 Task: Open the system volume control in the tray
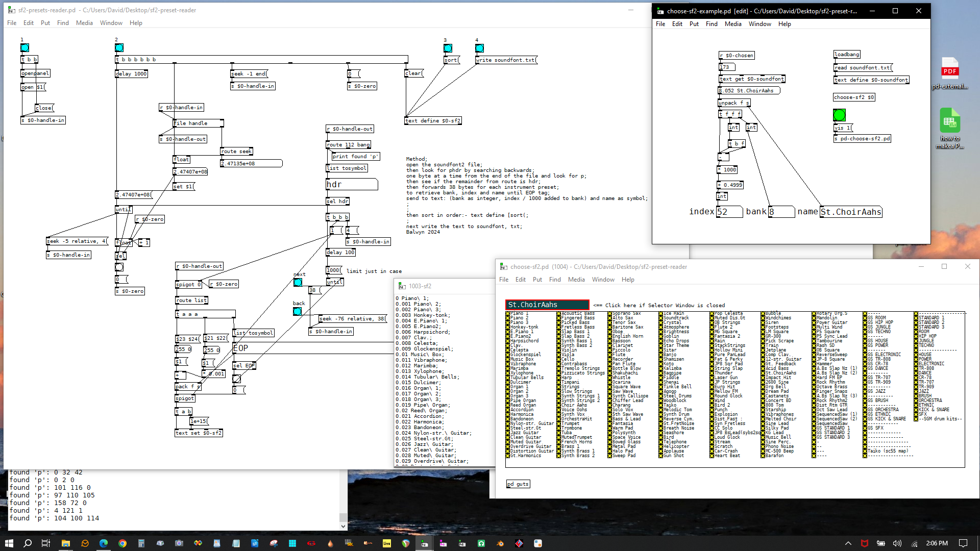tap(897, 543)
